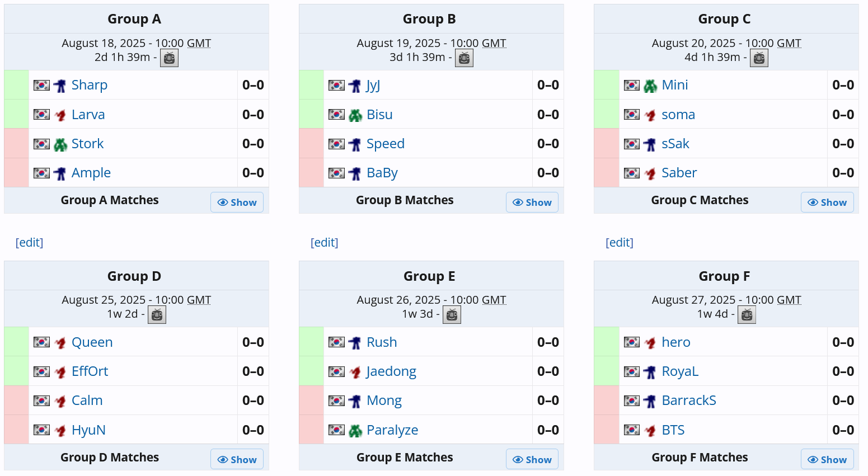Open player link for BarrackS

point(688,400)
